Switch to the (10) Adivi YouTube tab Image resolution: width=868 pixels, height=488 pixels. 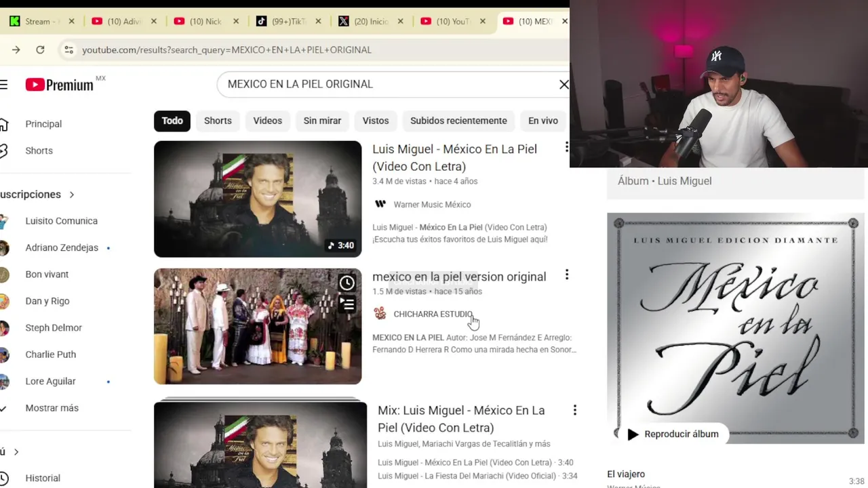(123, 21)
